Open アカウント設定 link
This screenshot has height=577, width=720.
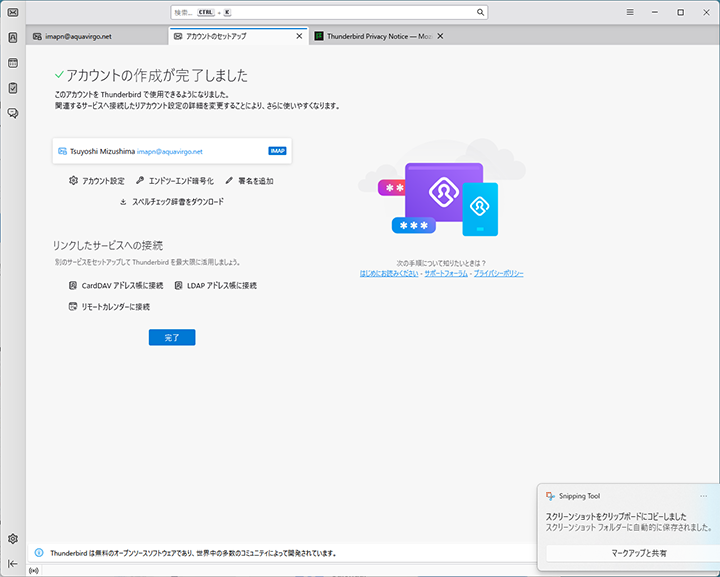96,181
